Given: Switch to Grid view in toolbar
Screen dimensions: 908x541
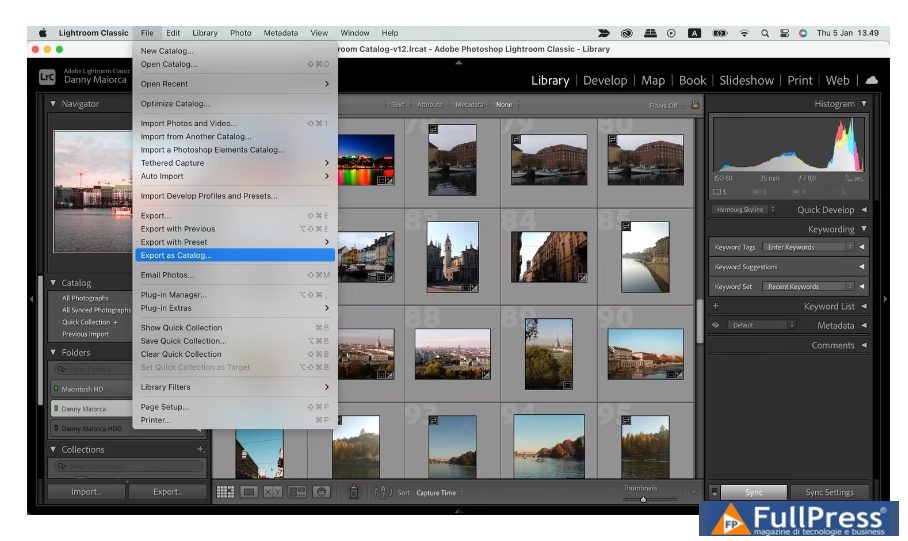Looking at the screenshot, I should click(225, 492).
